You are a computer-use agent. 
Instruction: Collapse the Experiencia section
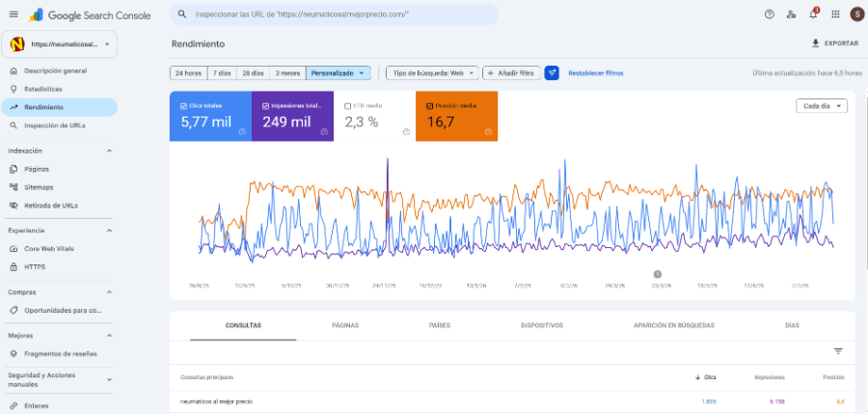point(109,231)
